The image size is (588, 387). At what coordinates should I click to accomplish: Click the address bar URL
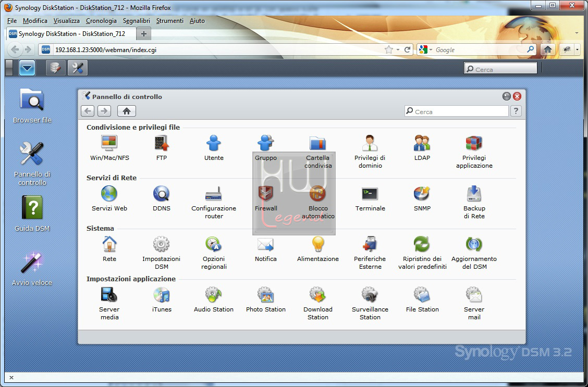point(106,49)
